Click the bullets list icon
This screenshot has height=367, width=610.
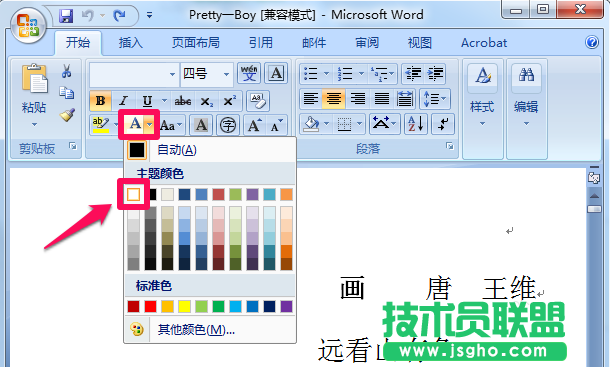point(311,73)
